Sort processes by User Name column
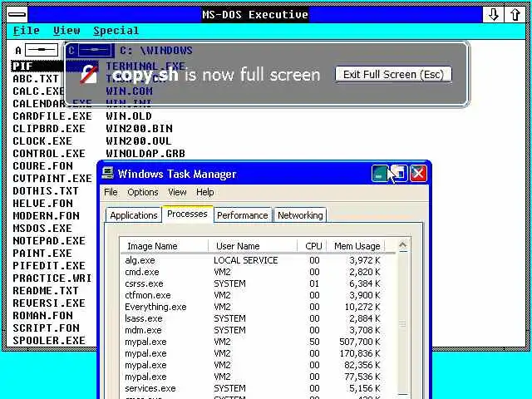 [x=253, y=246]
